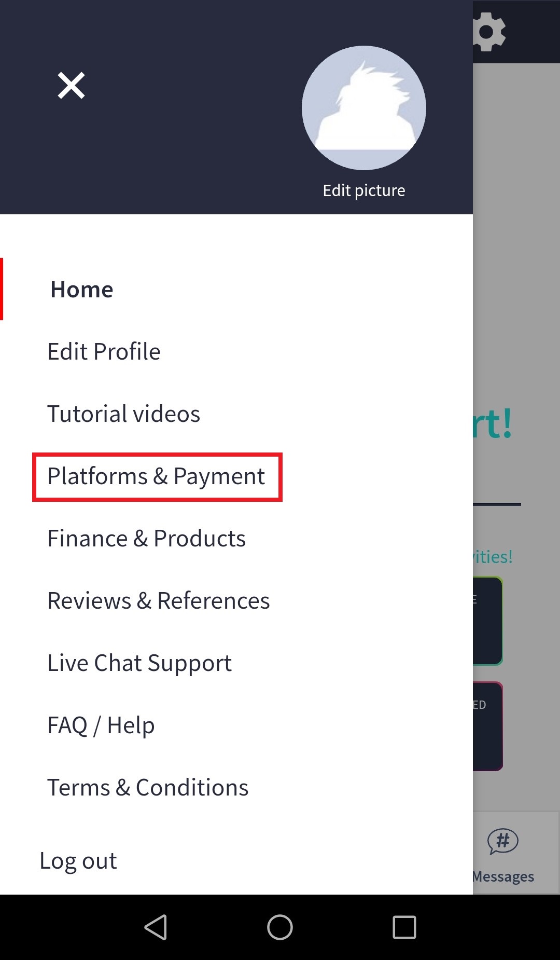Image resolution: width=560 pixels, height=960 pixels.
Task: Click Edit picture link
Action: tap(364, 190)
